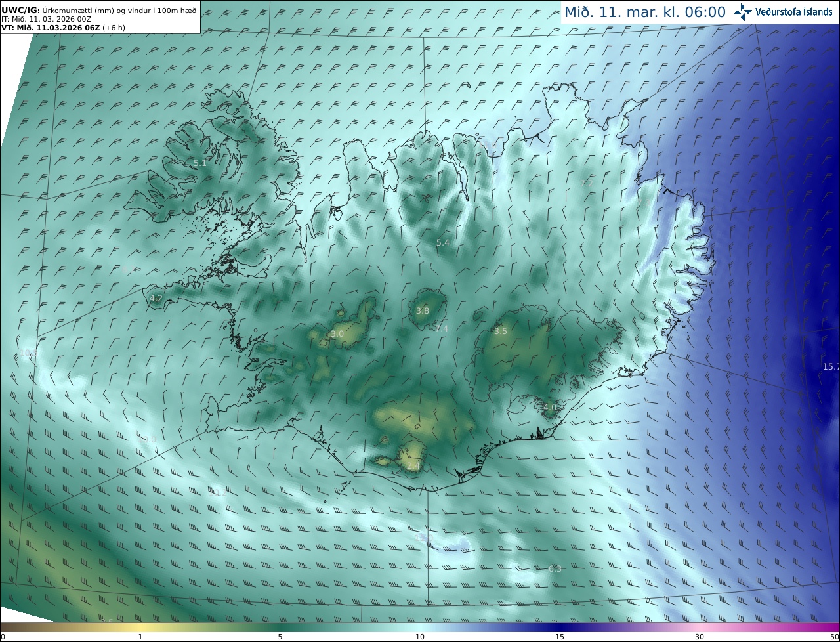Click the 50 tick label on the color scale
Screen dimensions: 840x642
[834, 637]
